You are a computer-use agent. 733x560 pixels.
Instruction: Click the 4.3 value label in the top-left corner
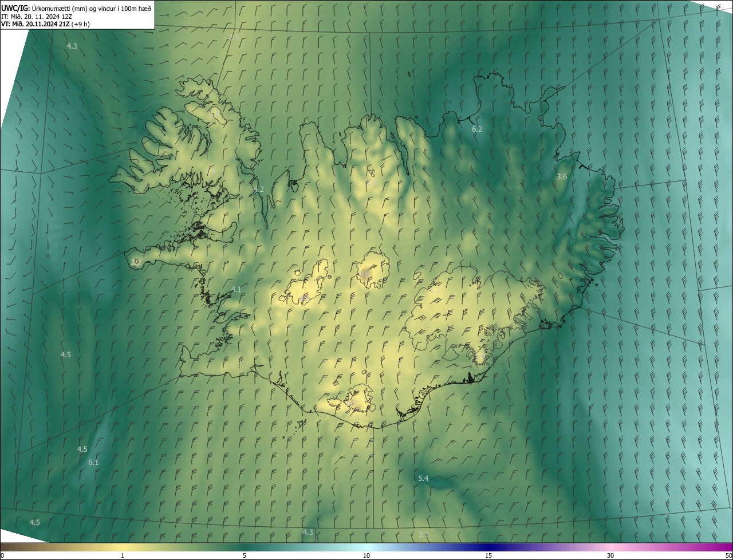(72, 46)
